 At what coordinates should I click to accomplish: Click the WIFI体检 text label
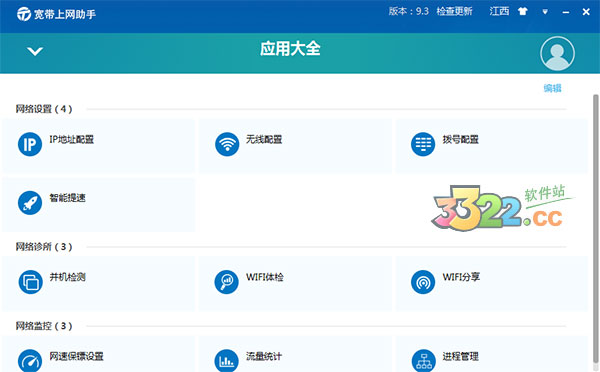click(x=265, y=277)
